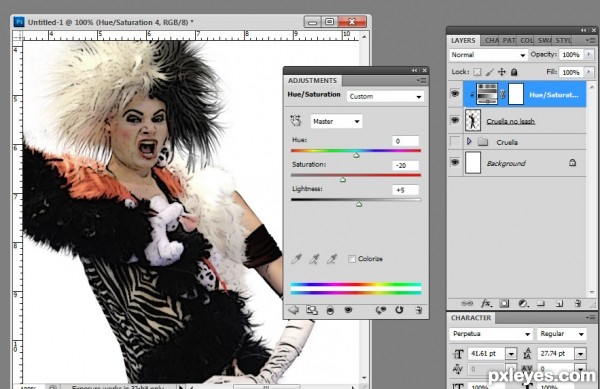Open the Opacity slider arrow
This screenshot has height=389, width=600.
coord(589,55)
